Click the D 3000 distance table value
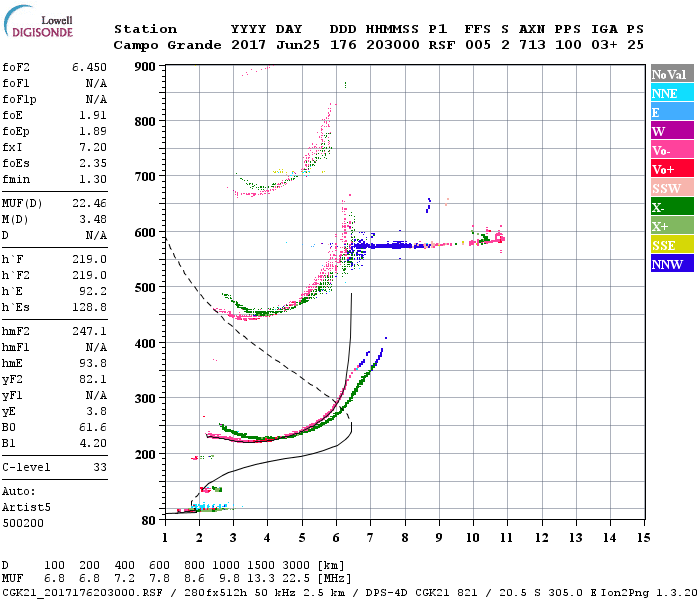Viewport: 700px width, 600px height. [296, 565]
